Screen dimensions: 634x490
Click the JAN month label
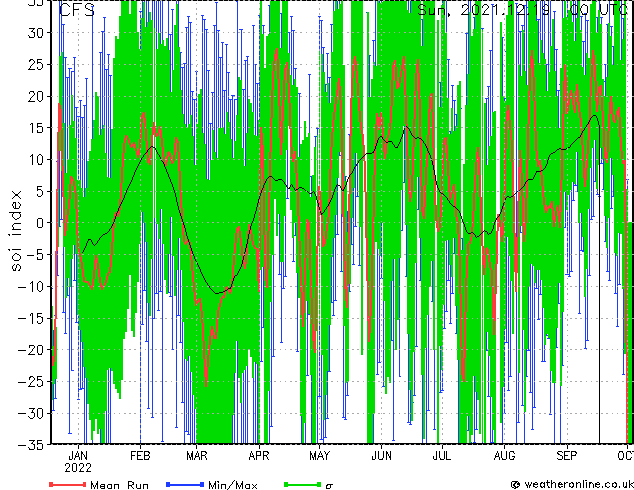click(78, 456)
